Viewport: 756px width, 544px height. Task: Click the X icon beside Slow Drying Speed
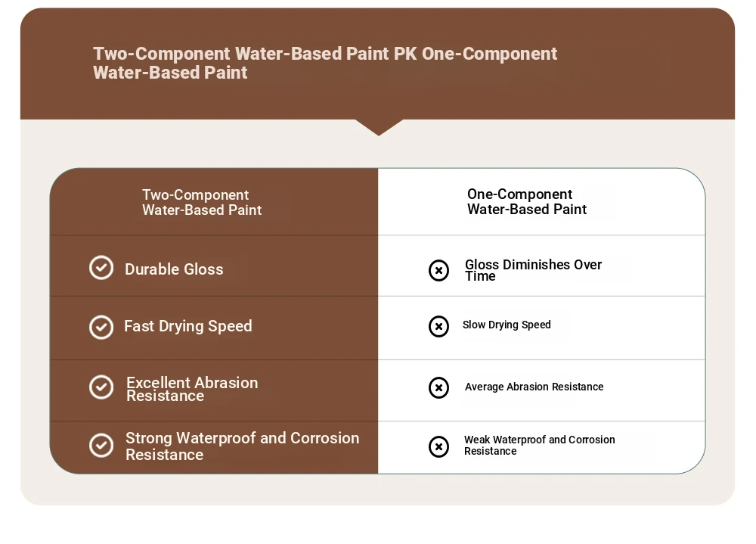[x=438, y=327]
